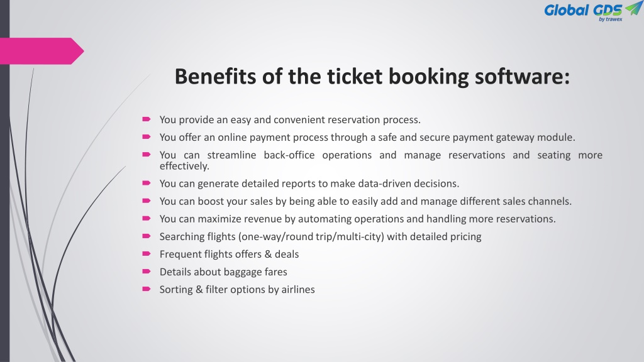644x362 pixels.
Task: Click the text 'Details about baggage fares'
Action: [223, 272]
